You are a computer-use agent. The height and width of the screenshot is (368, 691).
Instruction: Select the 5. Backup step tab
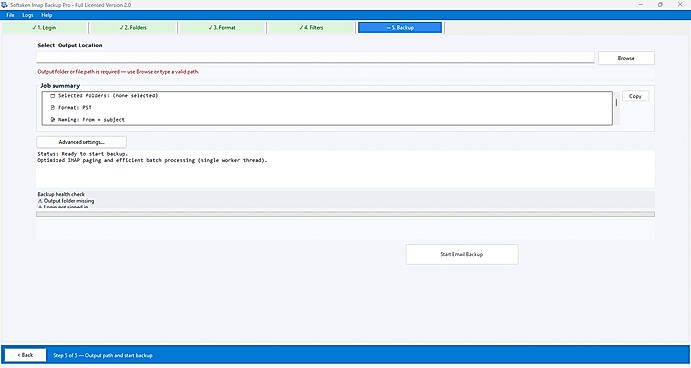[400, 27]
